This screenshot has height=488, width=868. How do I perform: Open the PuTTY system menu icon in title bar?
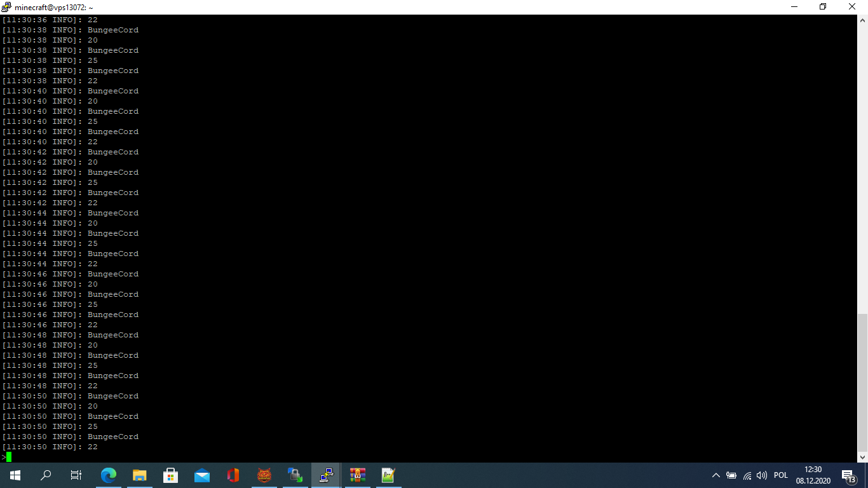tap(6, 7)
